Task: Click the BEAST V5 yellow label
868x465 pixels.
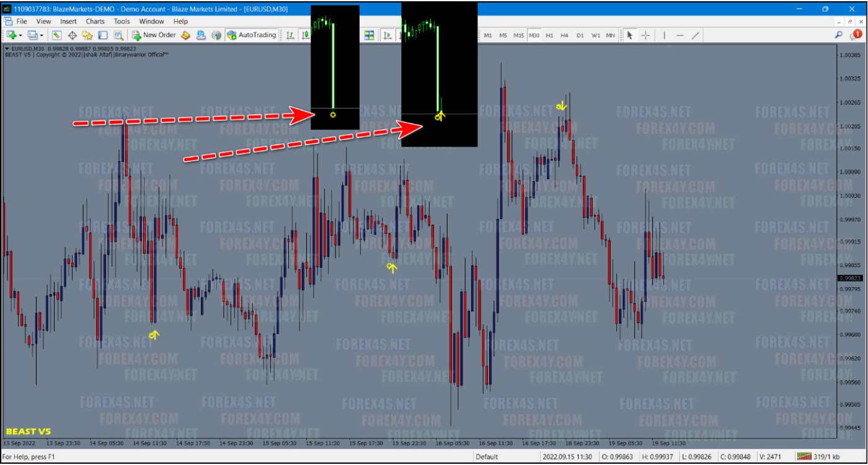Action: tap(29, 432)
